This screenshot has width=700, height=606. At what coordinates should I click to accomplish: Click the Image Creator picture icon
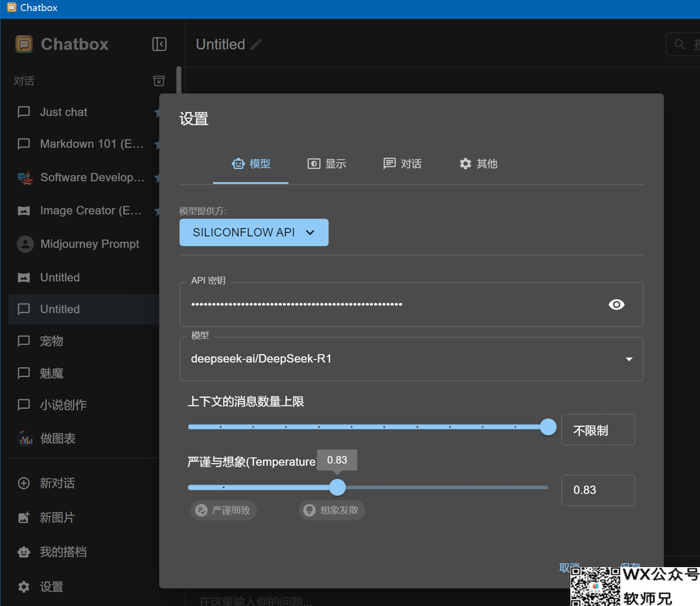[24, 211]
